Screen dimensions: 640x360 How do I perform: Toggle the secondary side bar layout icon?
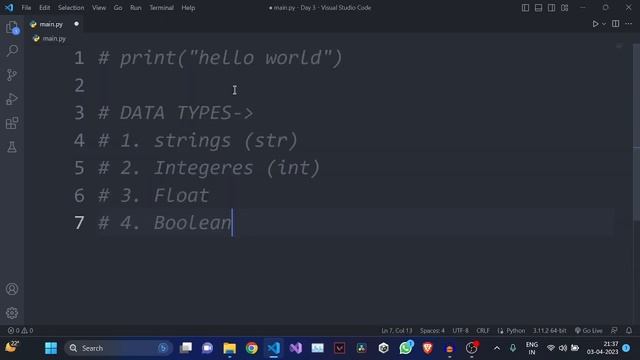click(551, 8)
